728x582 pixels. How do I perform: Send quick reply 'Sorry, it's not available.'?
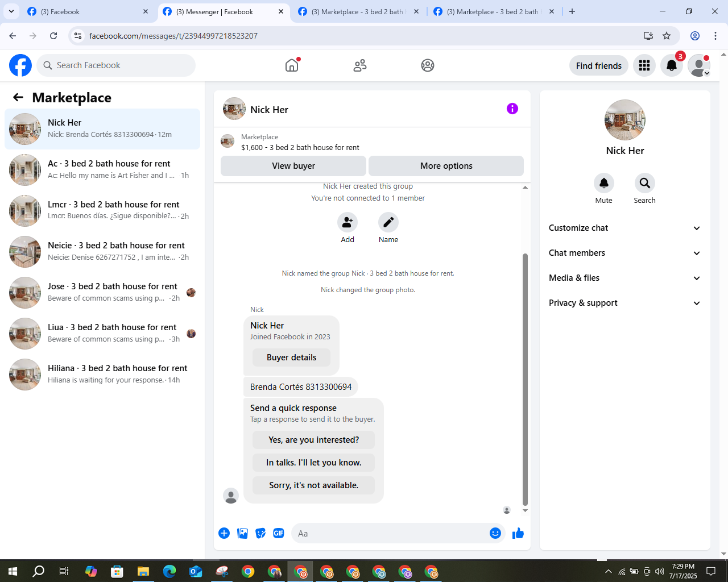(x=314, y=485)
